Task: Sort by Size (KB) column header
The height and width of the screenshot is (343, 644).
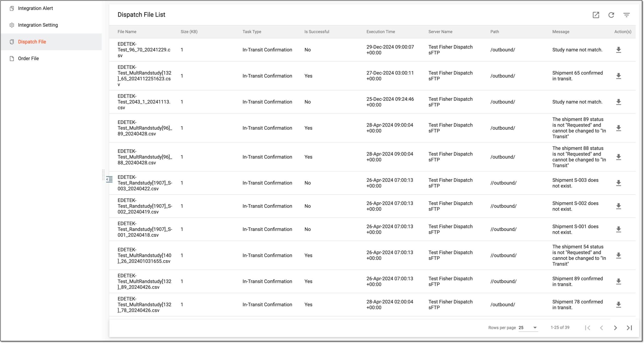Action: tap(189, 32)
